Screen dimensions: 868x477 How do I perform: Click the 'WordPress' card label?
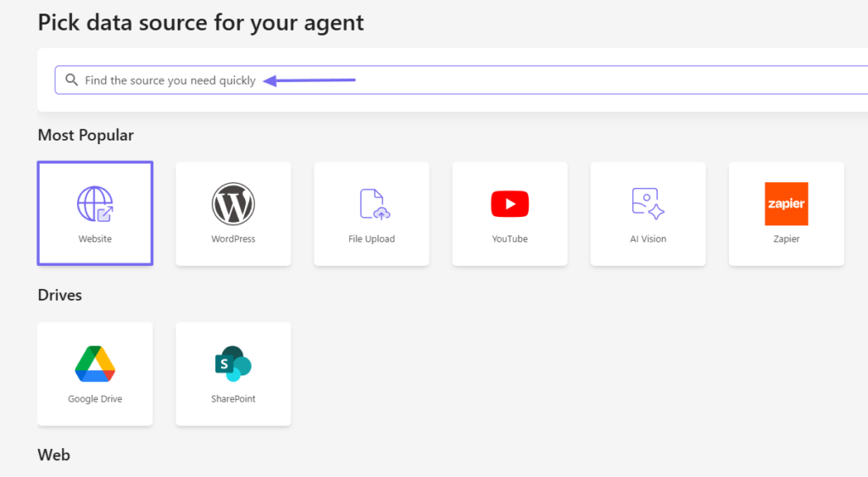coord(233,239)
